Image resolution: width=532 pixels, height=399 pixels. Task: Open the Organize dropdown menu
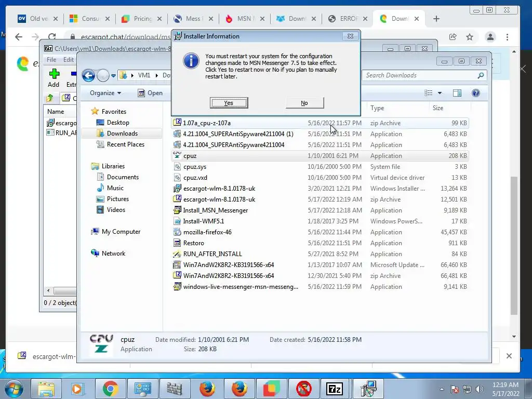pos(105,93)
